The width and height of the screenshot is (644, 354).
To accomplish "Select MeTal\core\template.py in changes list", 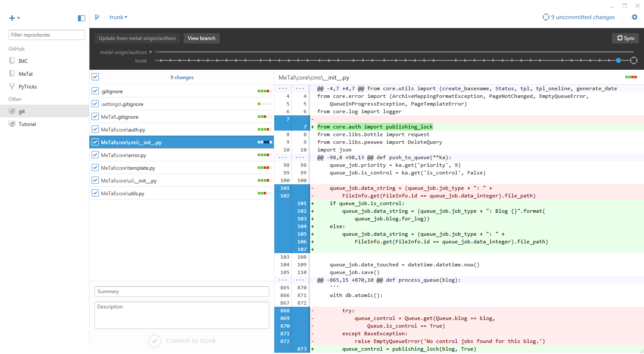I will click(128, 168).
